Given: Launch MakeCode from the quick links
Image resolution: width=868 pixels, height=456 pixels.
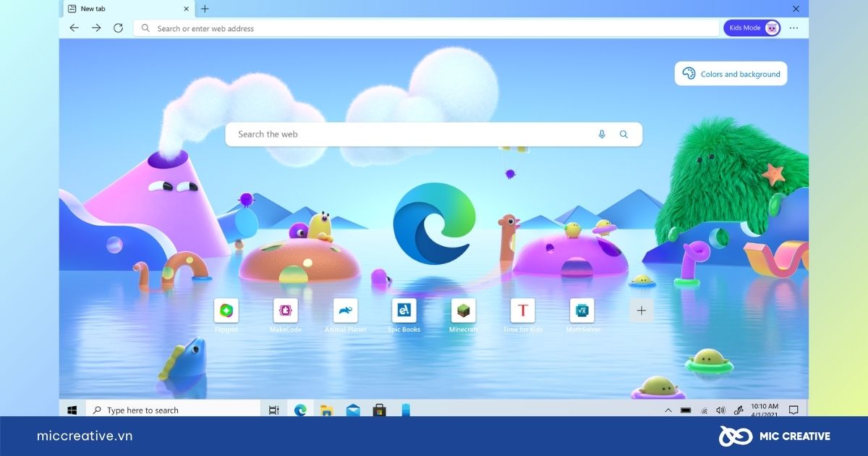Looking at the screenshot, I should click(x=285, y=311).
